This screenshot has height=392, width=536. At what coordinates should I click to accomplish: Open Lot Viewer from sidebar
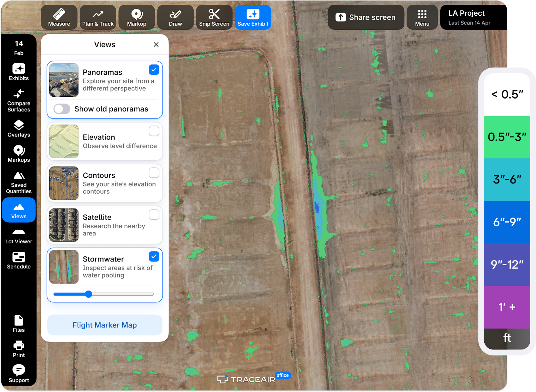point(19,236)
